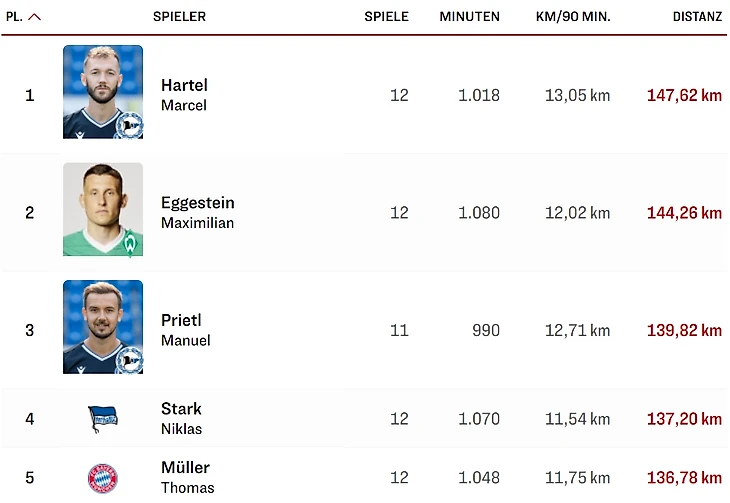Open the Prietl Manuel player link
Viewport: 730px width, 503px height.
coord(186,330)
